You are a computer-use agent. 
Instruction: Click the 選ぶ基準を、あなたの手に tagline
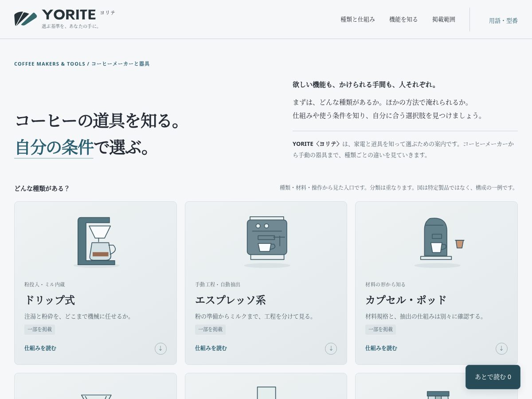pos(71,27)
